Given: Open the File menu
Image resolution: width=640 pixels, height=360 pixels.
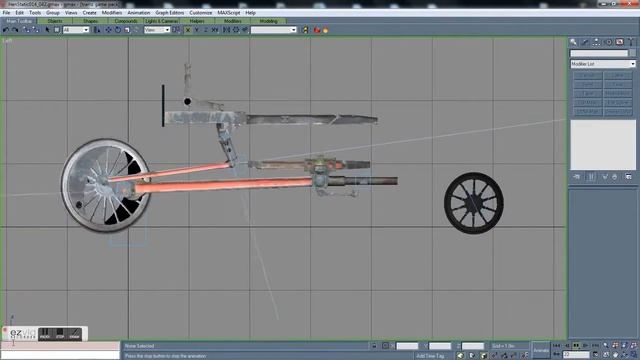Looking at the screenshot, I should (x=6, y=13).
